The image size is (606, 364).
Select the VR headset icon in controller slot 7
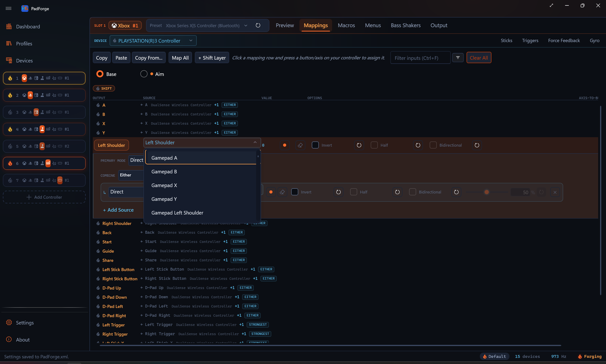tap(60, 180)
